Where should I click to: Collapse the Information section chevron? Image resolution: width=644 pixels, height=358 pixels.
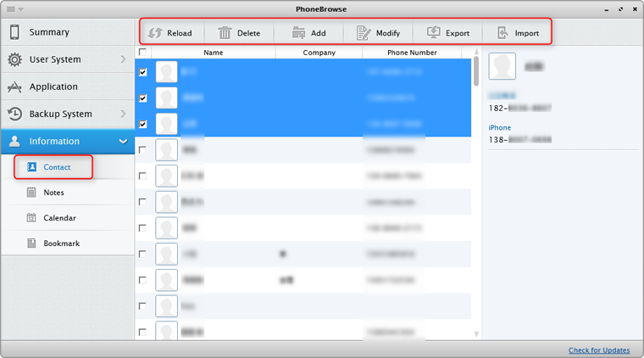point(123,141)
